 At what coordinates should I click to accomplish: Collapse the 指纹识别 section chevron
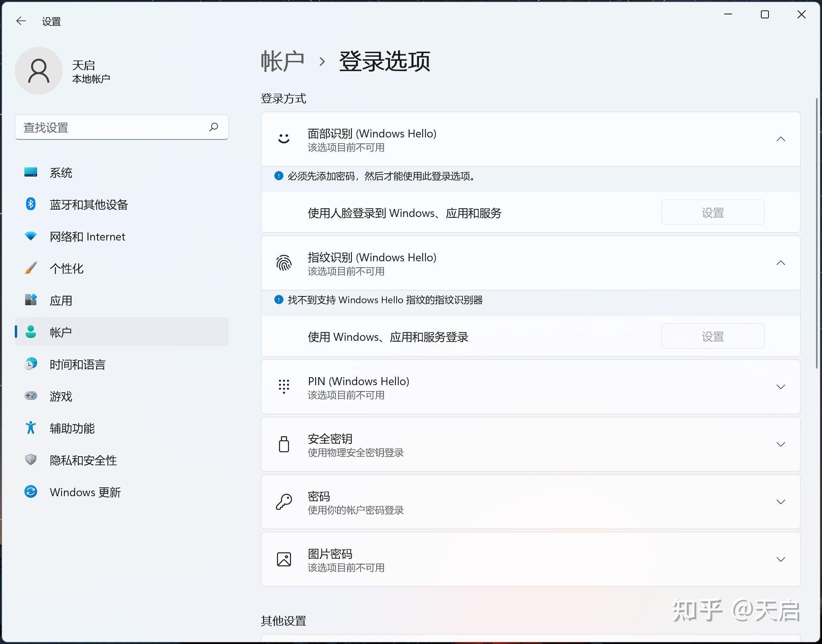pos(780,263)
